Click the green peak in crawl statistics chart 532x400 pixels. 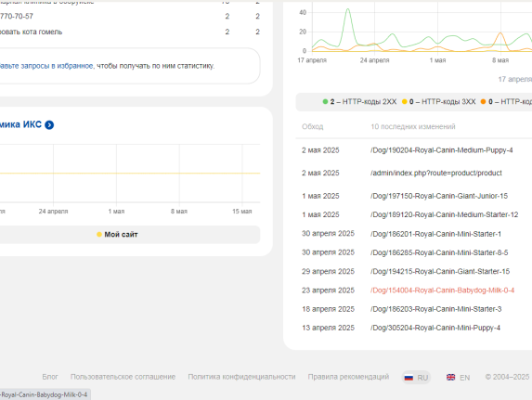[348, 10]
